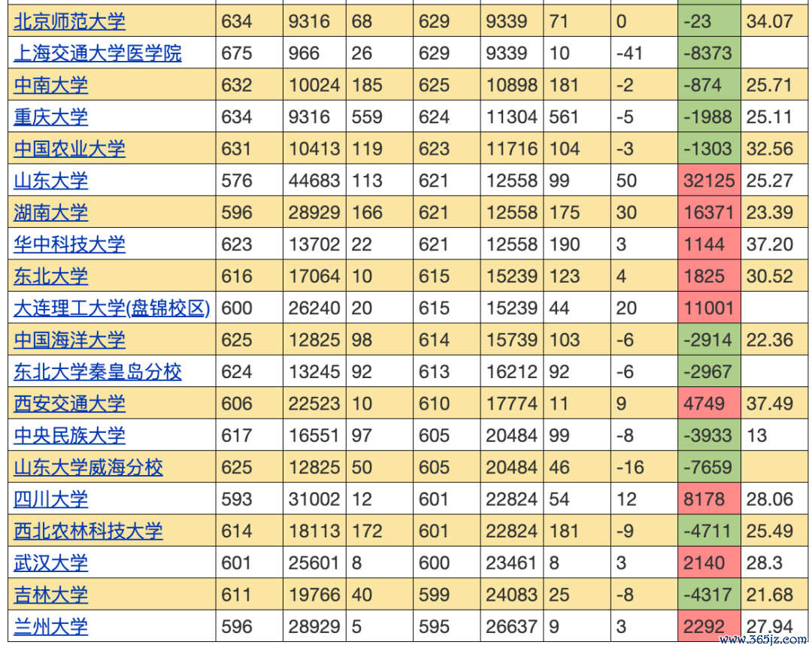This screenshot has height=651, width=812.
Task: Select the red cell 1825
Action: 709,276
